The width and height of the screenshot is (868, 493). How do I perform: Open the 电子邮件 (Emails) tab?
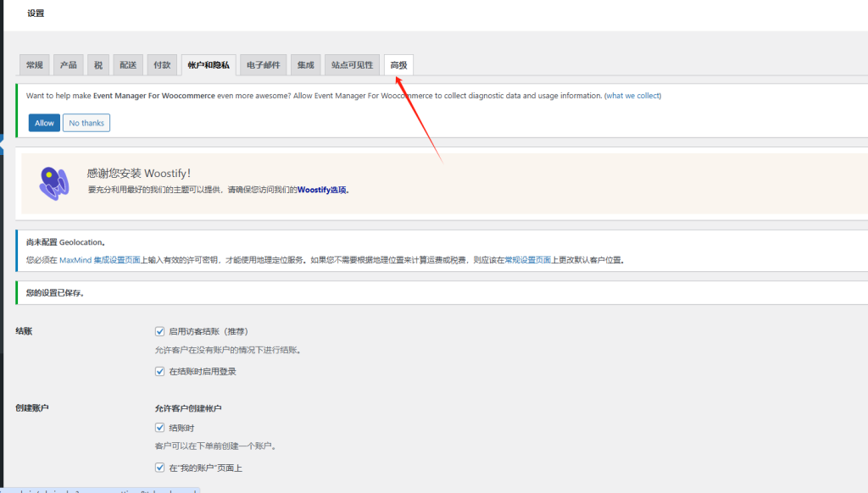point(263,64)
